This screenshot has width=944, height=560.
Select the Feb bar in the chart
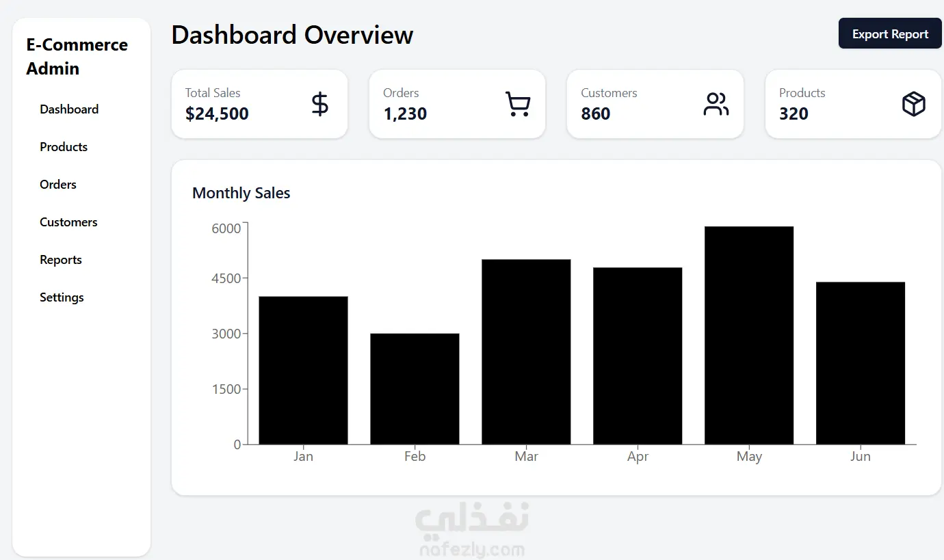415,388
